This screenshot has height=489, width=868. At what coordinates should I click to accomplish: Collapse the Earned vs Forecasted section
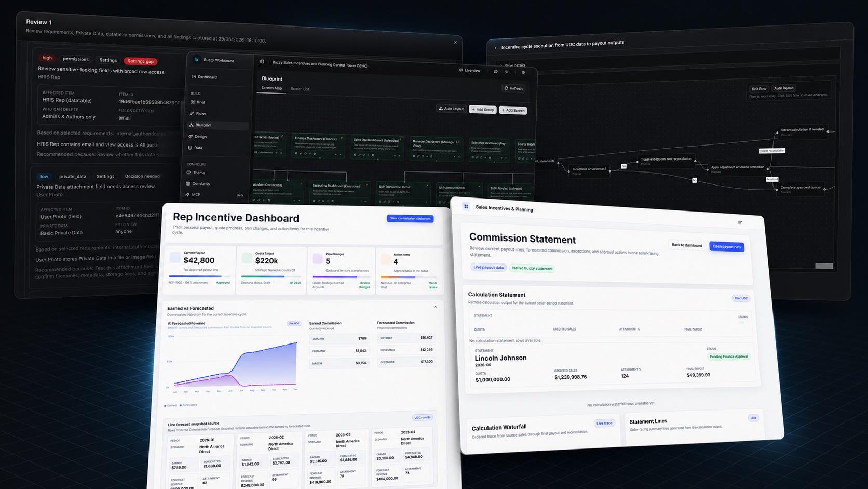(x=435, y=307)
